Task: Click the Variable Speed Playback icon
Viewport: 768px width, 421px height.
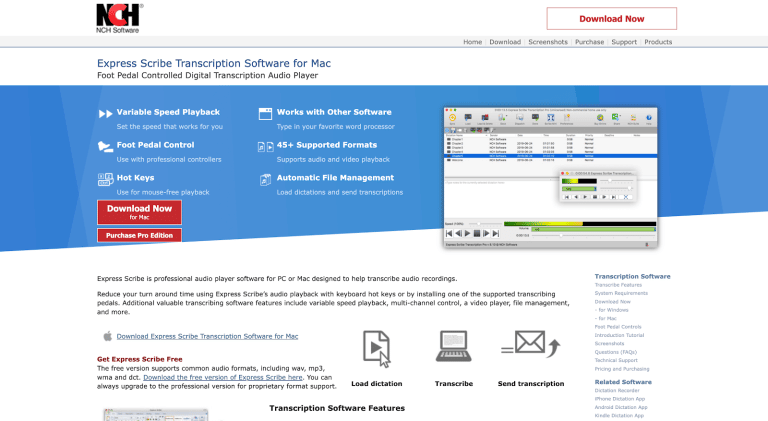Action: click(x=105, y=113)
